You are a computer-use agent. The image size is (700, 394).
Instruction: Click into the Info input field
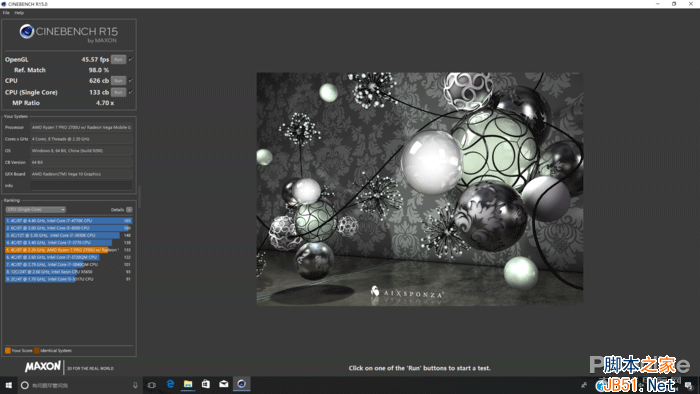click(x=81, y=186)
